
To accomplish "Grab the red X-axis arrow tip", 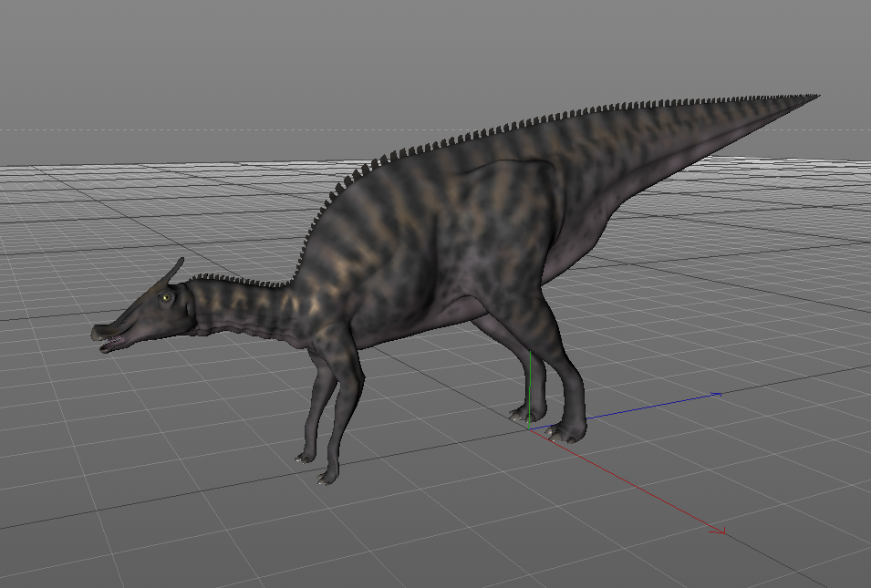I will coord(720,531).
